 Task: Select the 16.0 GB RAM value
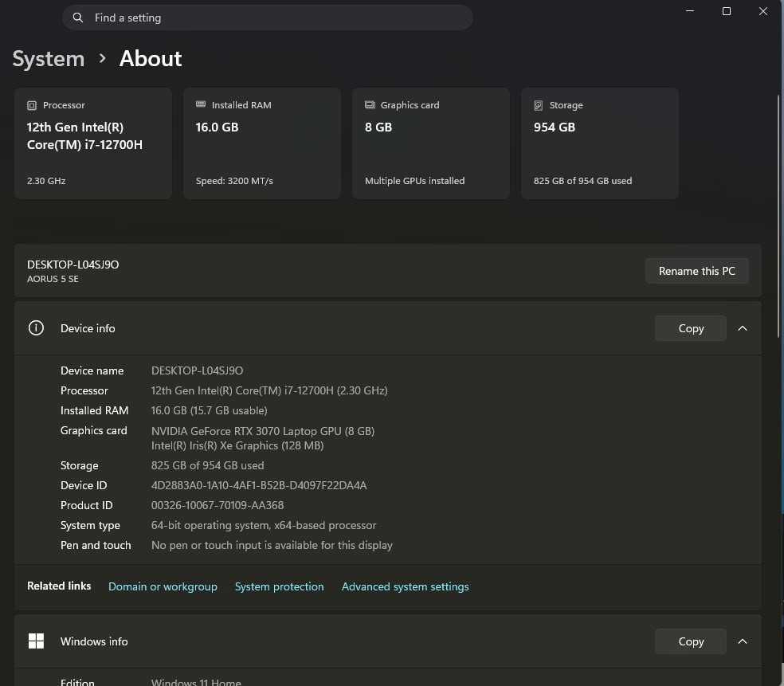click(217, 127)
